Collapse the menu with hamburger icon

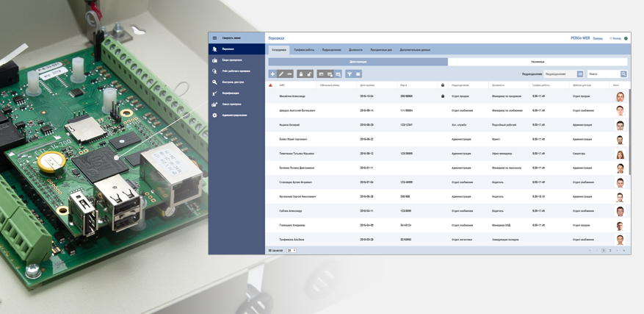214,38
